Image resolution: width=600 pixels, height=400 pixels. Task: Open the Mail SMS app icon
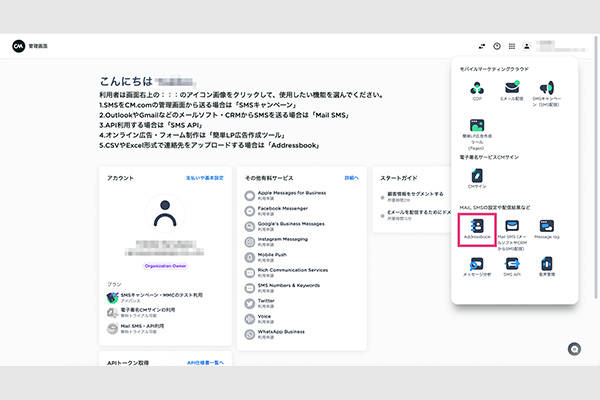click(512, 227)
